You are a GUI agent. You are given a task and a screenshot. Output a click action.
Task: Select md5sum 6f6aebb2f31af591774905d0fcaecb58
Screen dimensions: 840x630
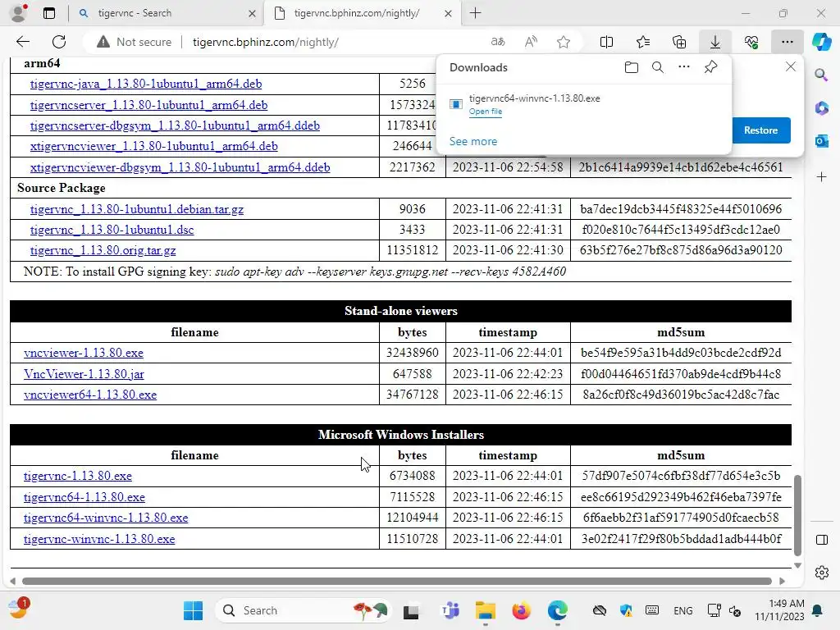pos(680,518)
